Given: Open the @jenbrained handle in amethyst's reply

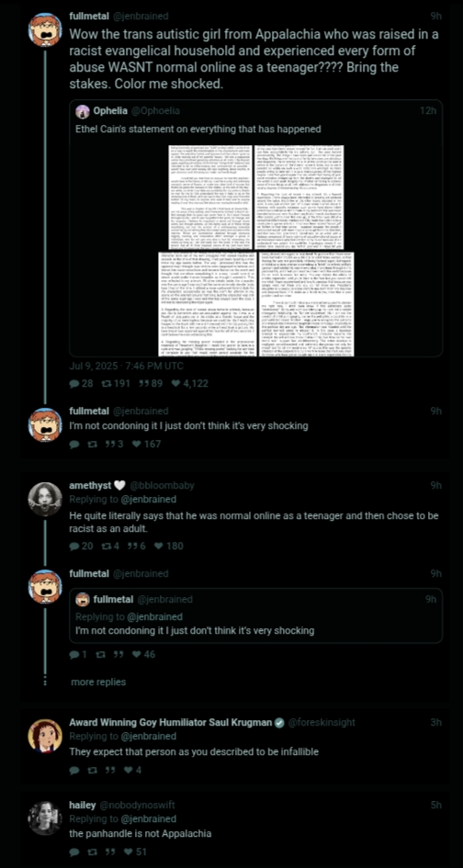Looking at the screenshot, I should point(149,500).
